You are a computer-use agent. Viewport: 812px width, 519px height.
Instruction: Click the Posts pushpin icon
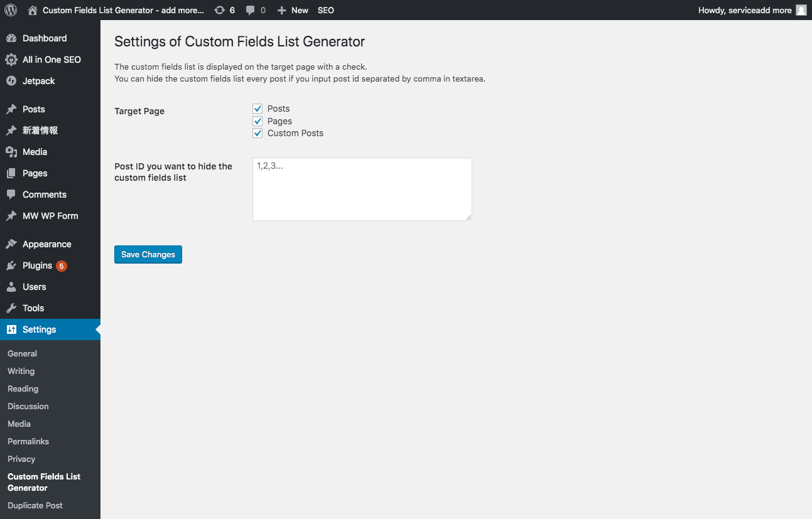click(x=11, y=109)
